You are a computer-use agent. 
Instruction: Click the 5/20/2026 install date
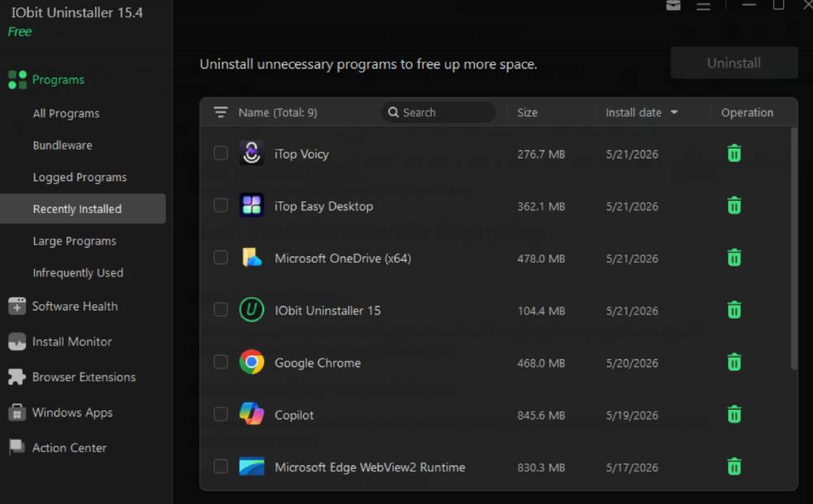[632, 363]
